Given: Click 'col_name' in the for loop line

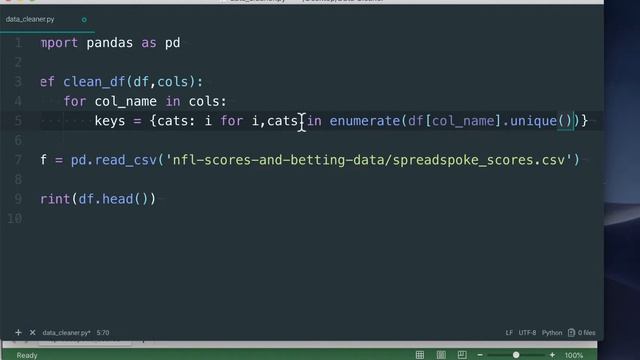Looking at the screenshot, I should [x=125, y=101].
